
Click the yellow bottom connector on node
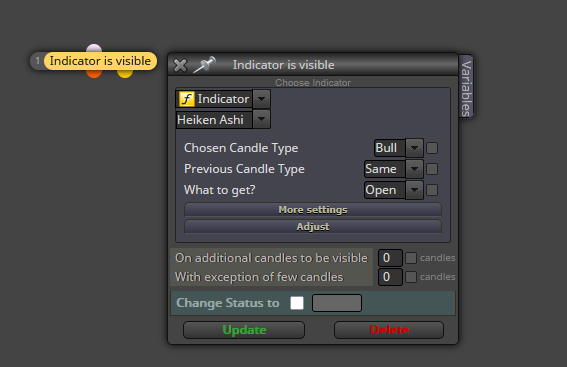click(125, 73)
